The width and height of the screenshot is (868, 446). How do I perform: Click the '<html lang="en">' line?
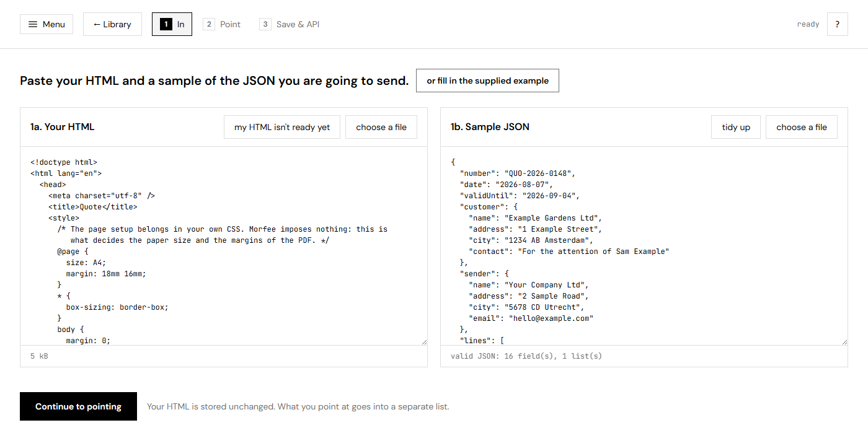66,173
